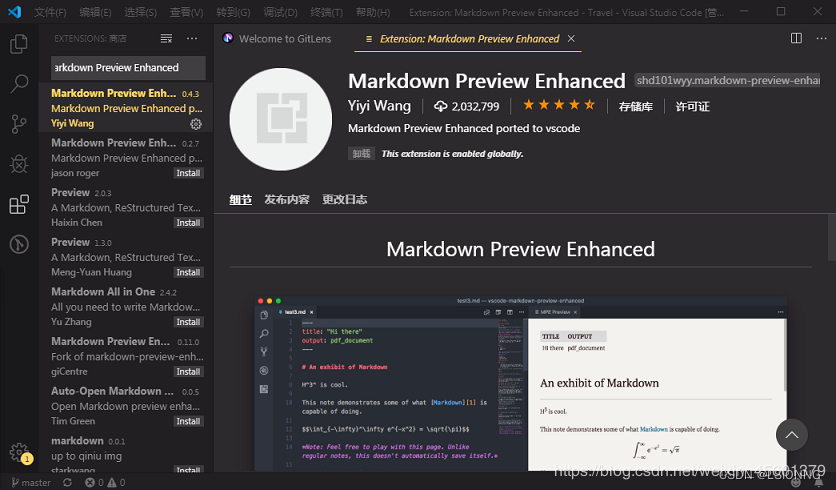Select installed Markdown Preview Enhanced 0.4.3 entry
The width and height of the screenshot is (836, 490).
[x=126, y=108]
